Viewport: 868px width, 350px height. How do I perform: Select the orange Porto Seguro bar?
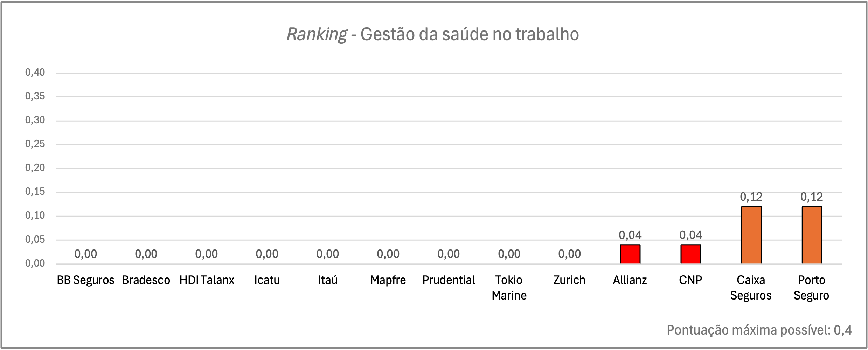pyautogui.click(x=812, y=235)
